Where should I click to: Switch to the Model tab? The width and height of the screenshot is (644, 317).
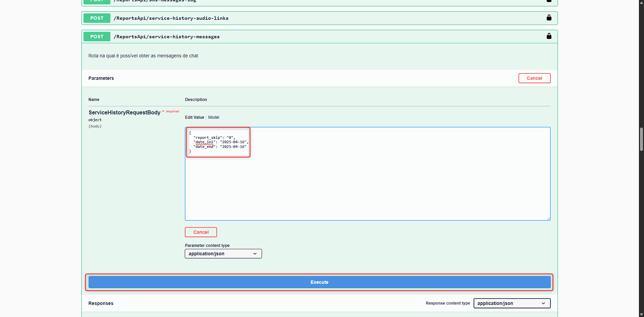tap(214, 117)
